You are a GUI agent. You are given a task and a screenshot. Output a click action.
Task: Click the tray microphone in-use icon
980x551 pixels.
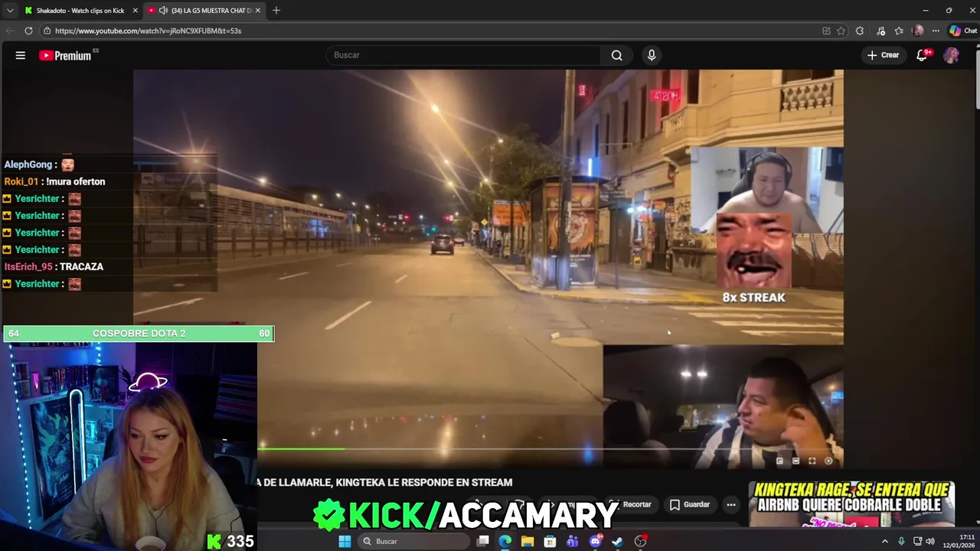[x=901, y=541]
